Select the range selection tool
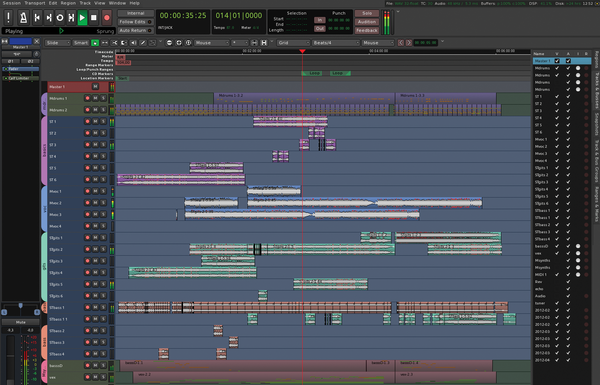 pyautogui.click(x=104, y=43)
